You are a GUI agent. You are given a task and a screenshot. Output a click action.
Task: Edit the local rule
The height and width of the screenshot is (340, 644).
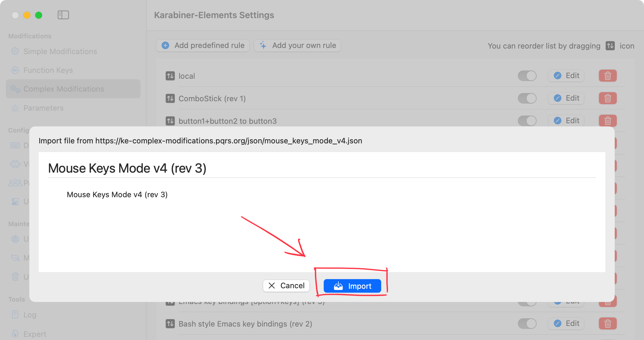click(566, 76)
